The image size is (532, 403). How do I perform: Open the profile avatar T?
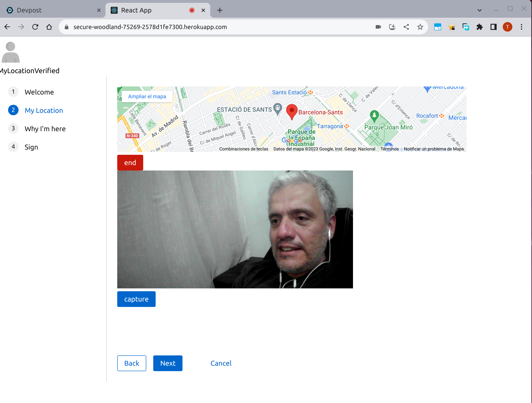(x=507, y=27)
